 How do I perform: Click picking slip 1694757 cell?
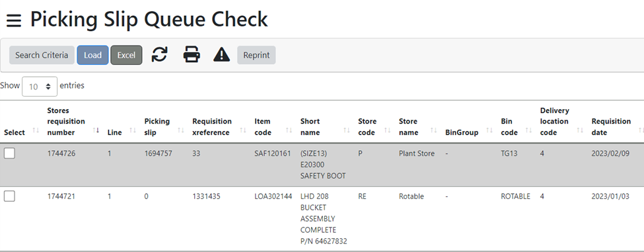pos(158,153)
